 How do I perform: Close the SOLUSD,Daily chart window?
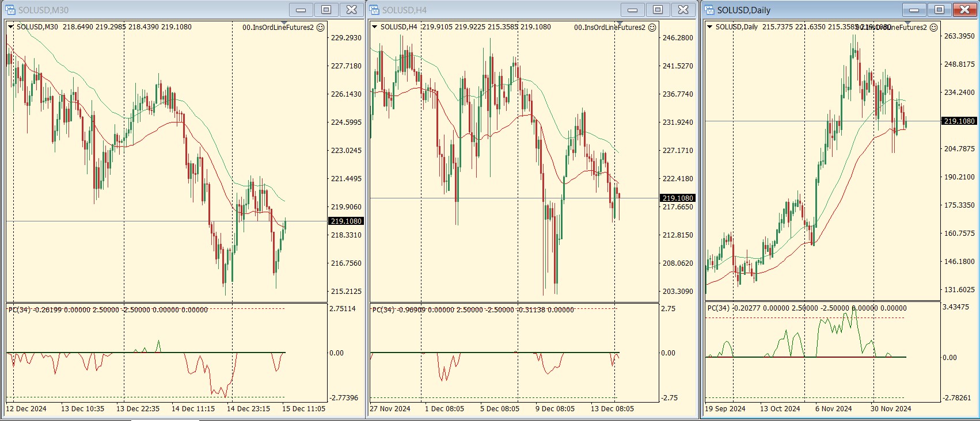point(964,10)
